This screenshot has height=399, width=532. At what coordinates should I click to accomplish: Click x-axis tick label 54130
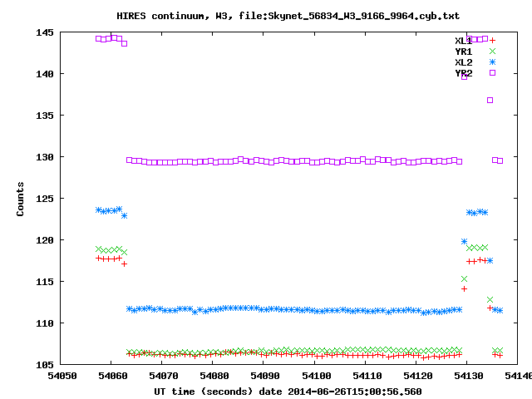469,376
